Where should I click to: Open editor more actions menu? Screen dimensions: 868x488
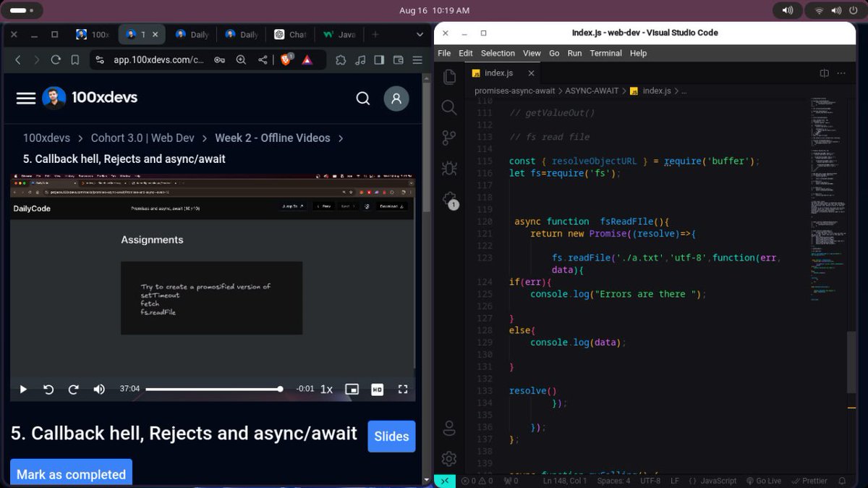click(x=841, y=73)
